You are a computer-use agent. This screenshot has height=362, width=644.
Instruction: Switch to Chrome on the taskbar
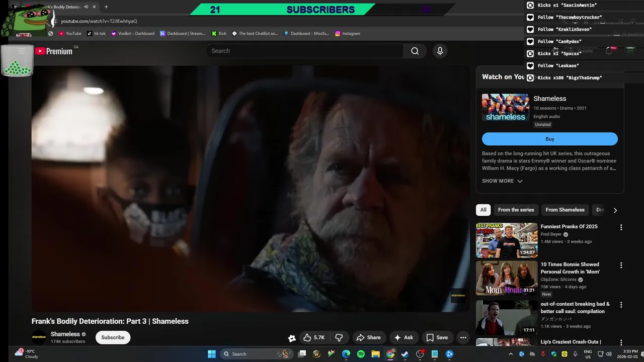click(390, 354)
